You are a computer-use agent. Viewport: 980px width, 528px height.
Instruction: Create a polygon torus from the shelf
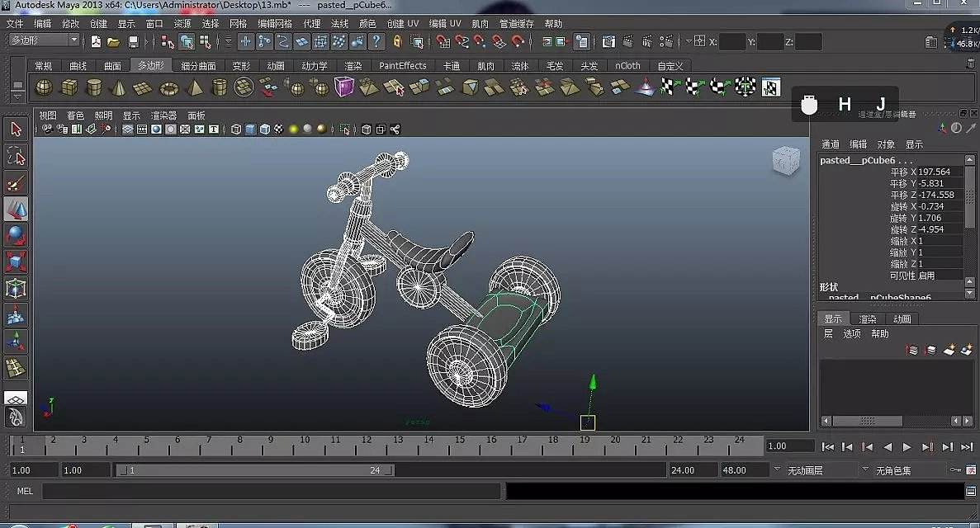point(168,87)
